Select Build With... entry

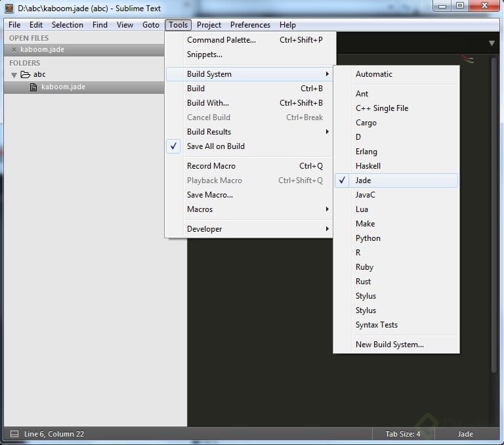point(250,103)
